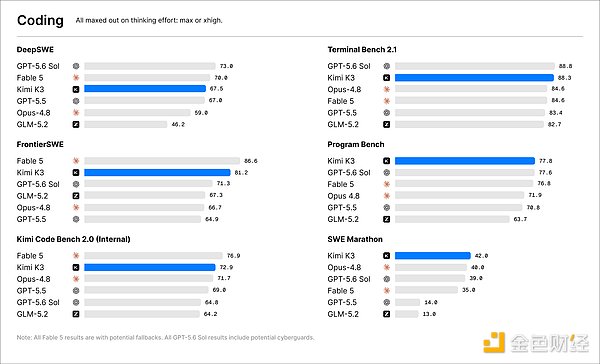Click the GLM-5.2 Z logo under Program Bench
The image size is (600, 364).
386,219
